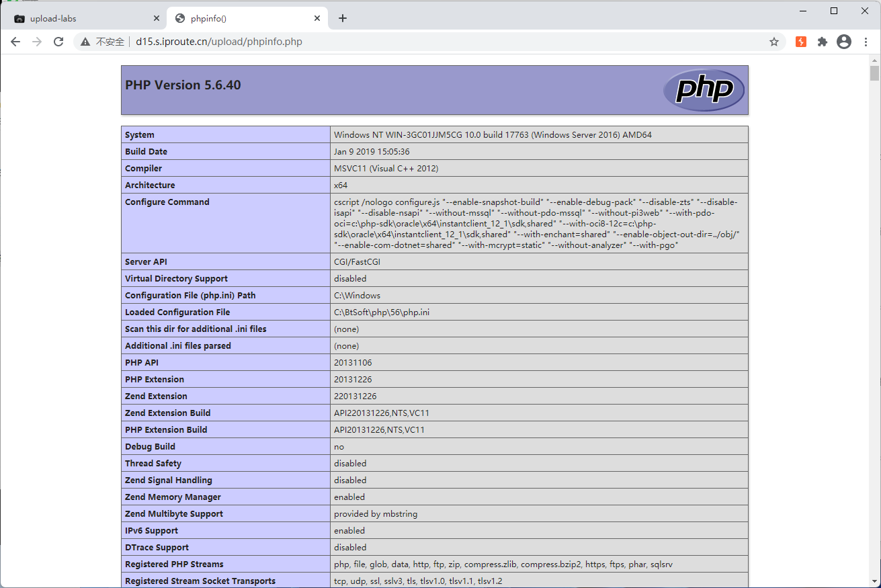Click the forward navigation arrow

coord(37,42)
